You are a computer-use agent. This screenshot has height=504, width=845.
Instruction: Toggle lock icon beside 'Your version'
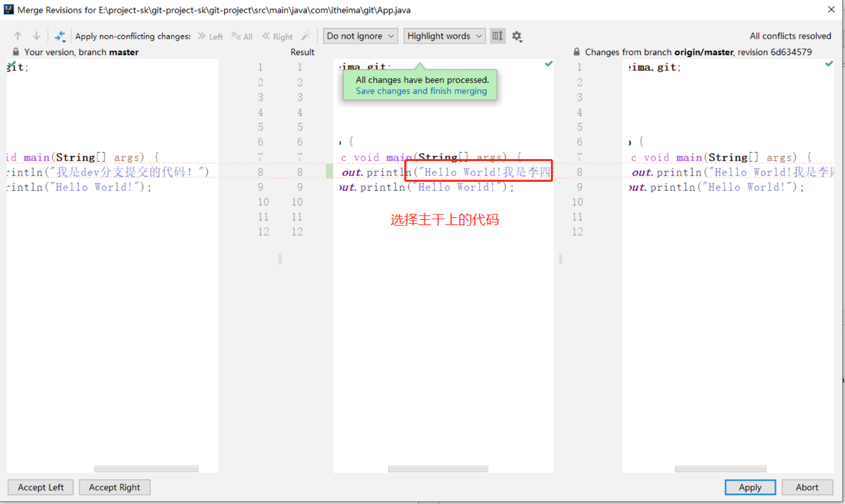coord(16,52)
